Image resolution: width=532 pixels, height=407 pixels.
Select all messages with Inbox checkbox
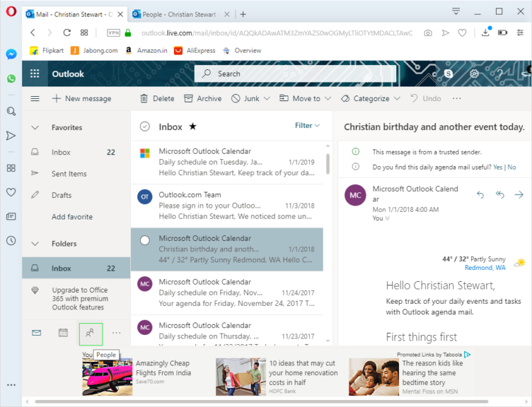[145, 127]
